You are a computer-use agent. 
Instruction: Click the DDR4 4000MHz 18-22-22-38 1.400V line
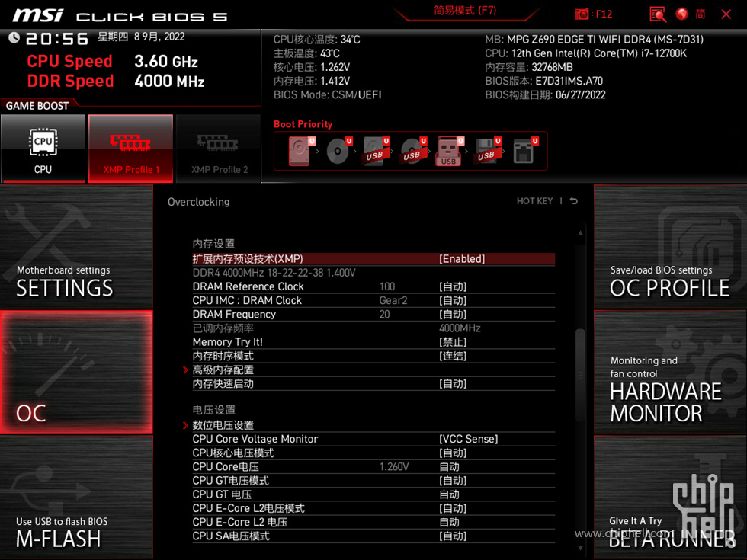(274, 273)
